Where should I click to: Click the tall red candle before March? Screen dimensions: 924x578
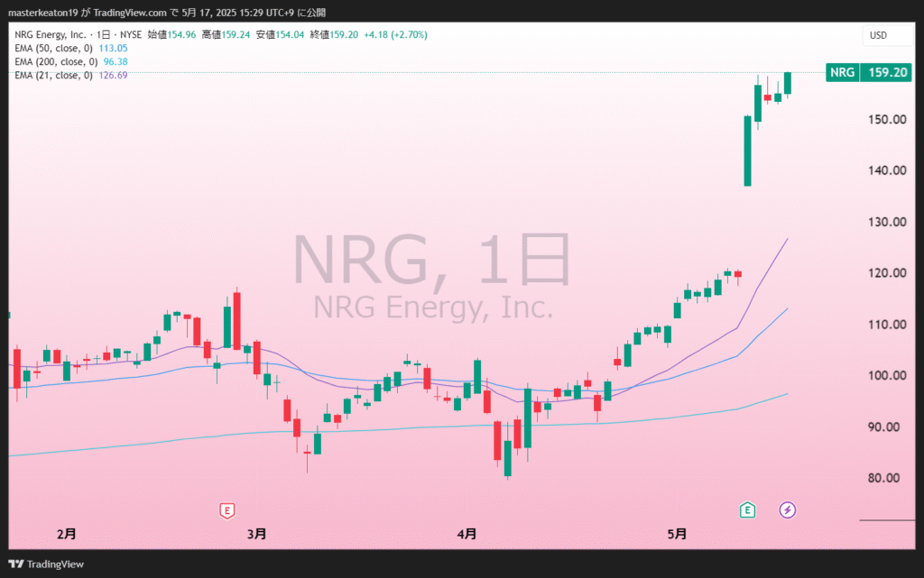click(237, 321)
